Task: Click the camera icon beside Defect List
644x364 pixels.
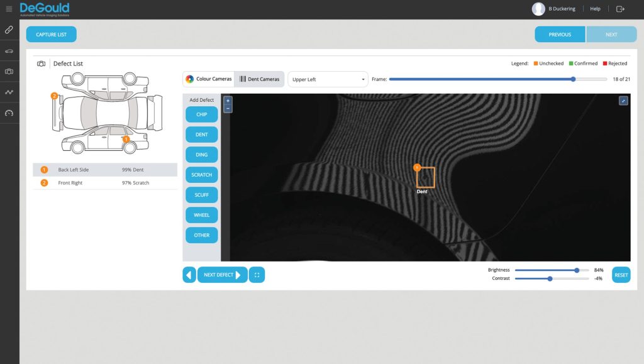Action: click(40, 63)
